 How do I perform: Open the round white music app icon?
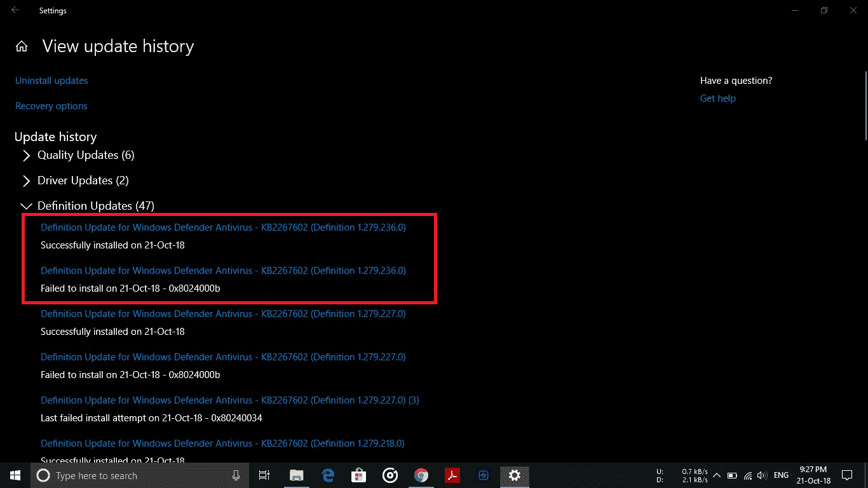(390, 475)
